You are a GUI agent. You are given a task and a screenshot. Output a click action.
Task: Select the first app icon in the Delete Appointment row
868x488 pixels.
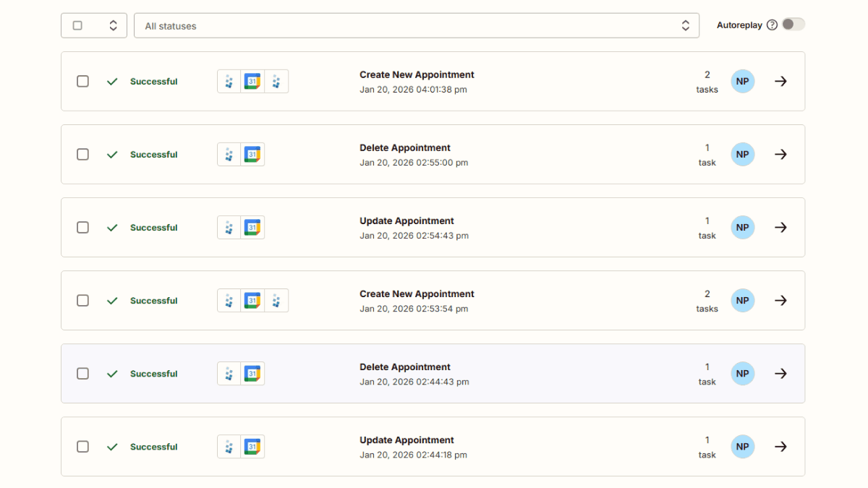[x=229, y=154]
